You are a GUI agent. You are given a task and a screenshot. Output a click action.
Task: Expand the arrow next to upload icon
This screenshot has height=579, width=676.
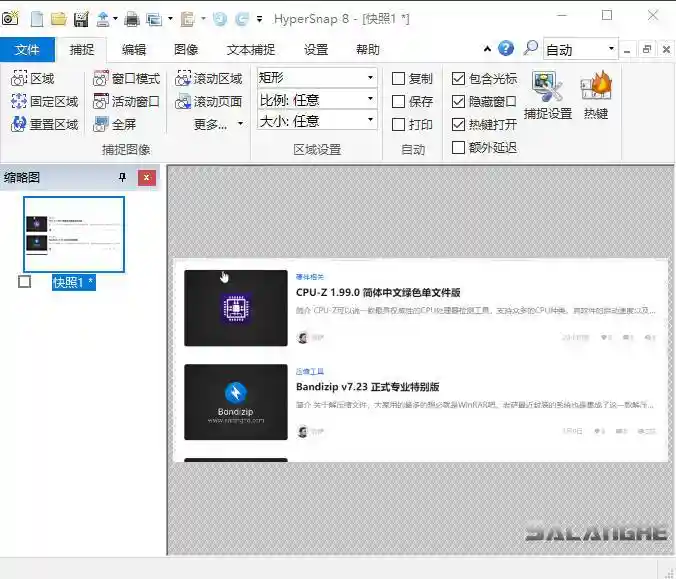coord(115,19)
